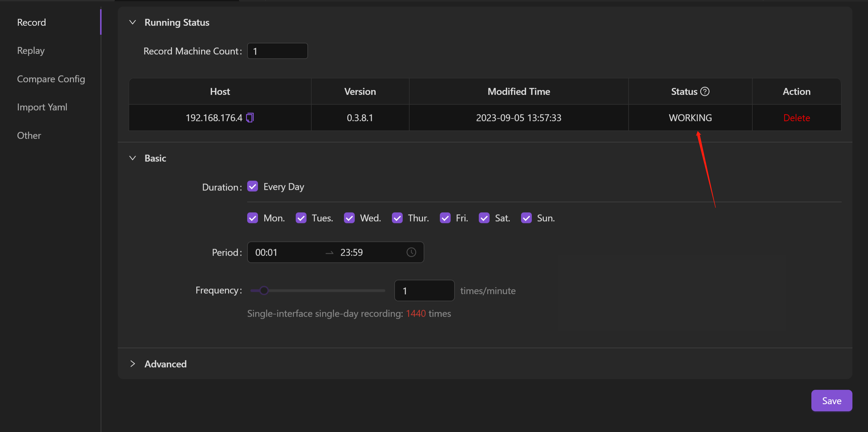This screenshot has width=868, height=432.
Task: Delete the 192.168.176.4 host row
Action: (x=797, y=118)
